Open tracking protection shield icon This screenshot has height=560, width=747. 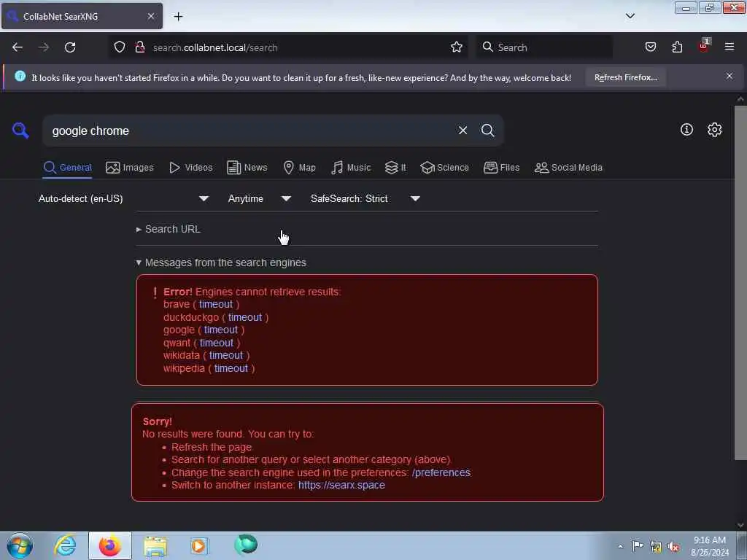tap(119, 47)
